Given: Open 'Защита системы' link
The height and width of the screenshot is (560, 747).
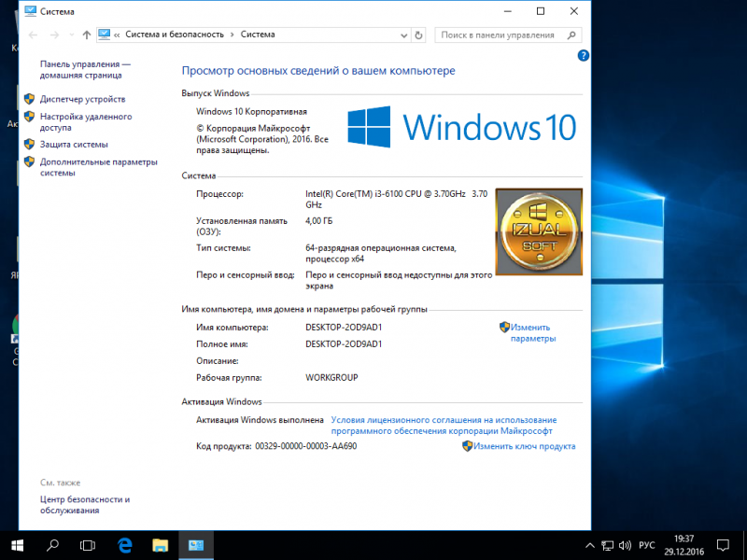Looking at the screenshot, I should point(74,145).
